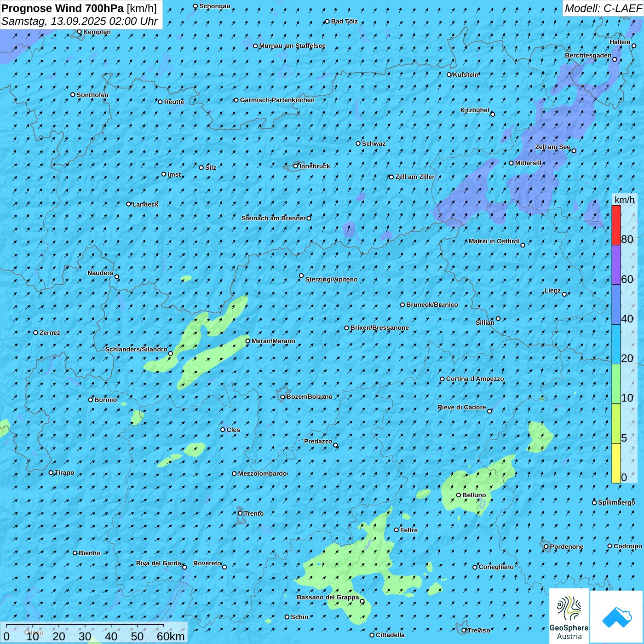Click the Brixen/Bressanone label
This screenshot has width=644, height=644.
379,328
